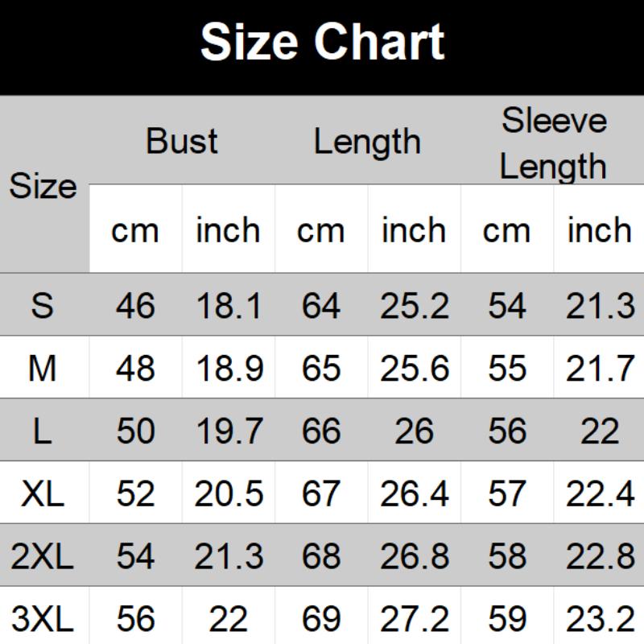644x644 pixels.
Task: Click the 19.7 bust inch cell
Action: point(229,431)
